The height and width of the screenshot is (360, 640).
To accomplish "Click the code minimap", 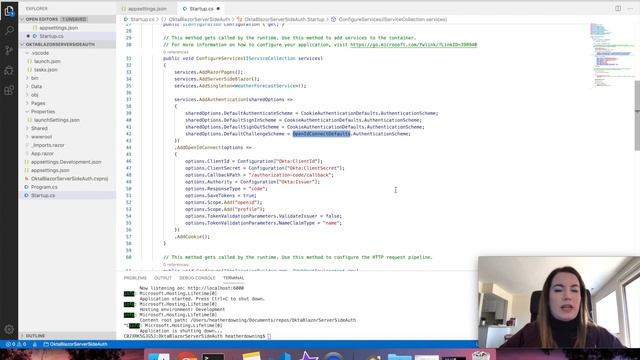I will coord(612,55).
